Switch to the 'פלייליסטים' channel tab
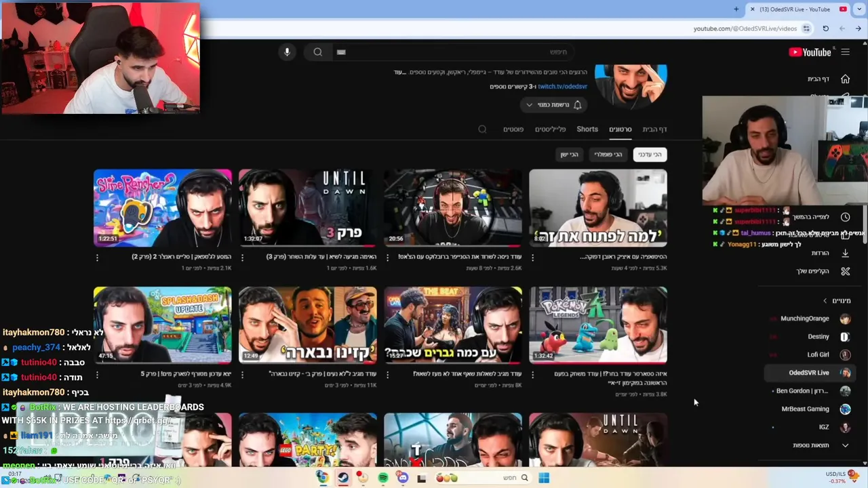Image resolution: width=868 pixels, height=488 pixels. tap(550, 129)
